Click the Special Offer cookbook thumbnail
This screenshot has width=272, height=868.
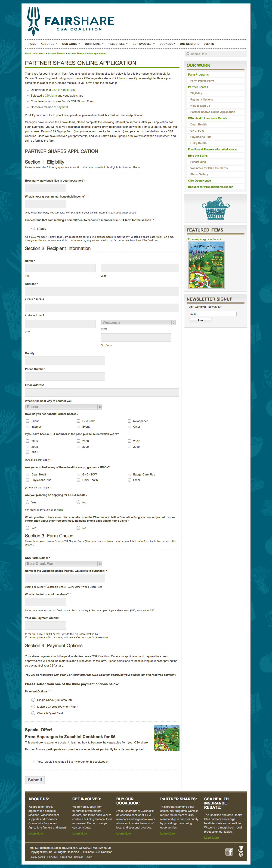pyautogui.click(x=166, y=738)
